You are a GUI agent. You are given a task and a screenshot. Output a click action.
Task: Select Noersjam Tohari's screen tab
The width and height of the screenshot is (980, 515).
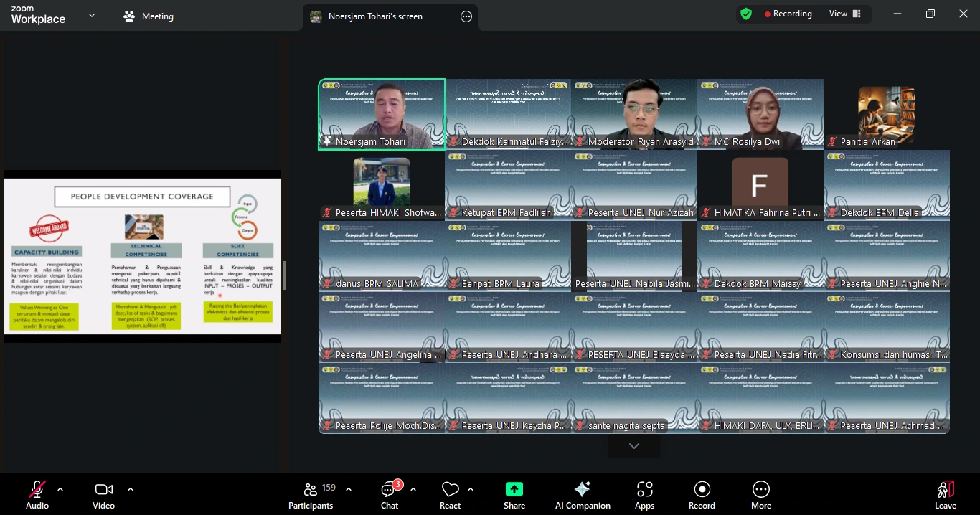click(x=374, y=16)
